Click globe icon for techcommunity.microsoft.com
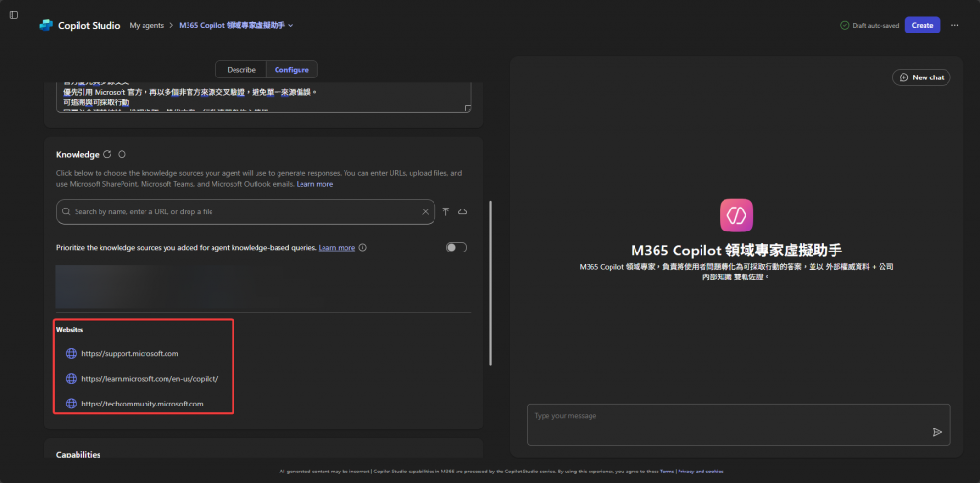 click(x=71, y=404)
